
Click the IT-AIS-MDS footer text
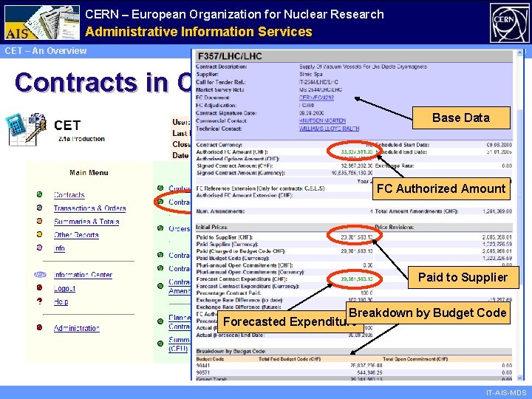coord(506,392)
